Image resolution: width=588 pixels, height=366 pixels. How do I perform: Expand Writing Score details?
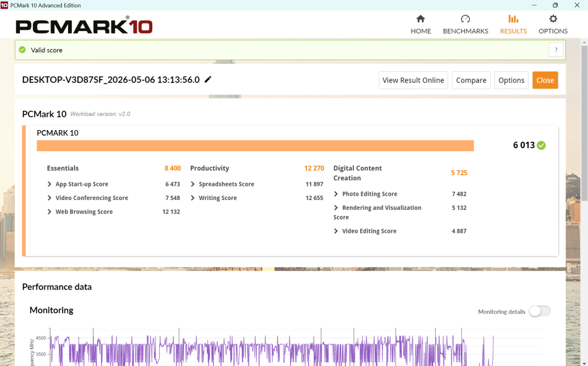point(192,198)
